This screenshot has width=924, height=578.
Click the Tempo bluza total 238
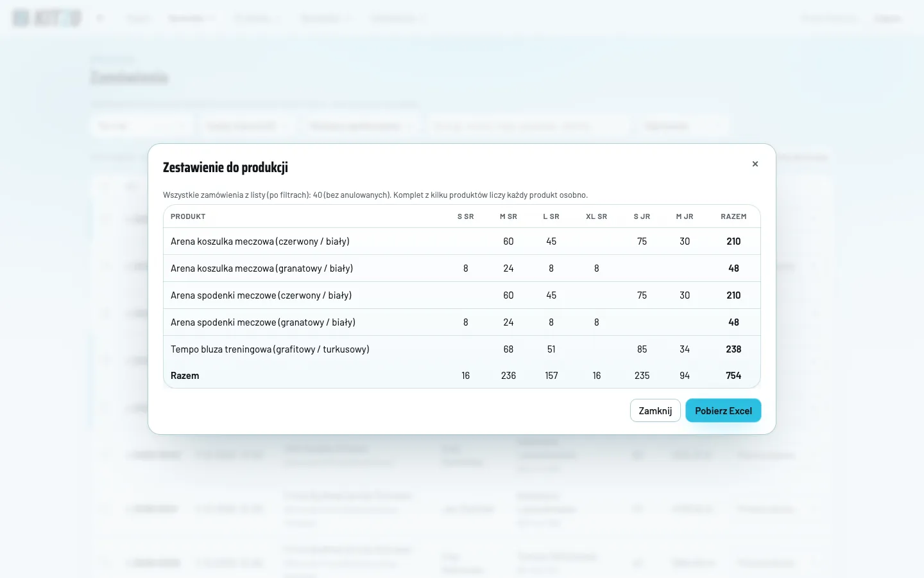pos(733,349)
